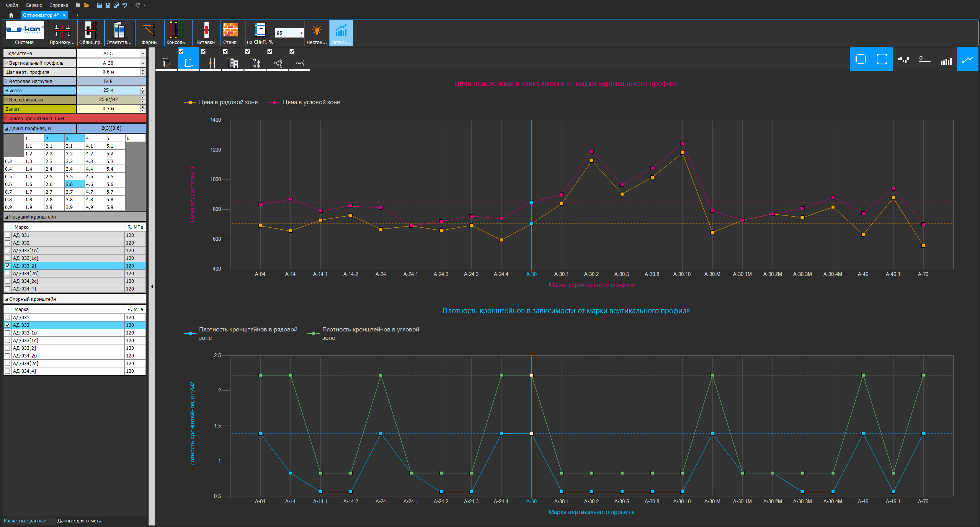The height and width of the screenshot is (527, 980).
Task: Click the по СНиП document icon
Action: (x=260, y=30)
